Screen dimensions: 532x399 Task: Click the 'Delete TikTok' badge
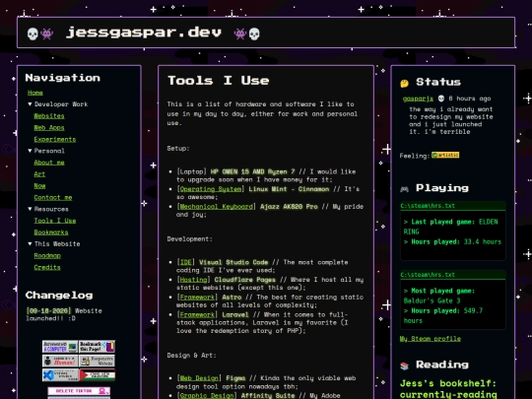click(79, 391)
